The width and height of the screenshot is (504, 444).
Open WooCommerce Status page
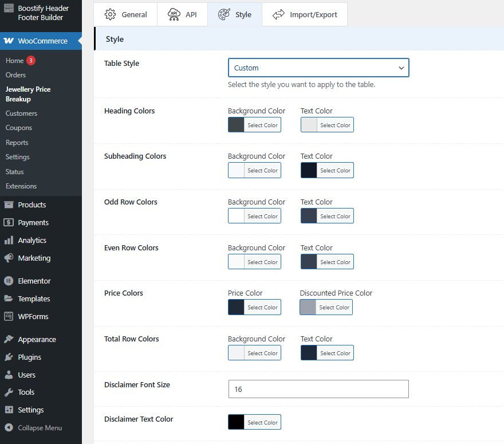[14, 172]
